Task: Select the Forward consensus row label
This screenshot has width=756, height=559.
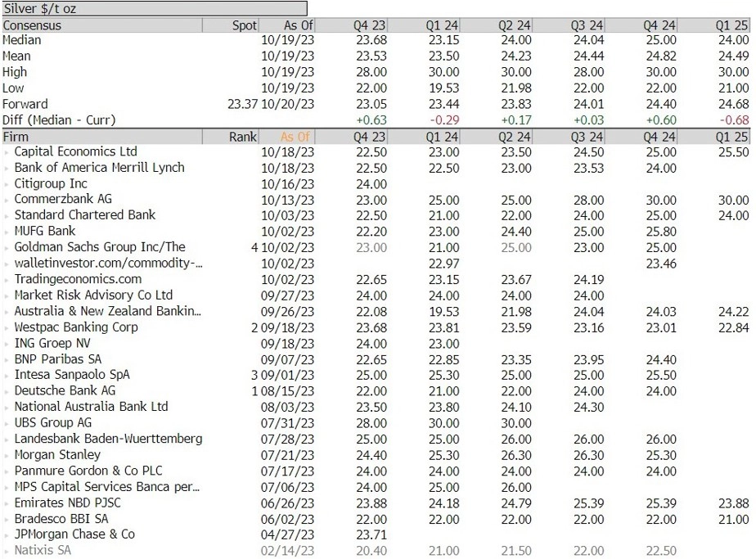Action: pos(25,104)
